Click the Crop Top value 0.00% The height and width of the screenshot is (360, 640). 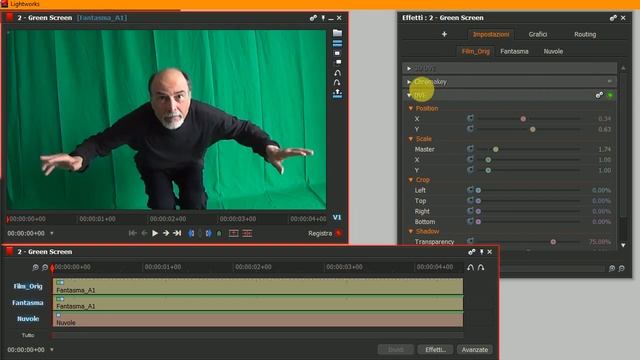[601, 201]
